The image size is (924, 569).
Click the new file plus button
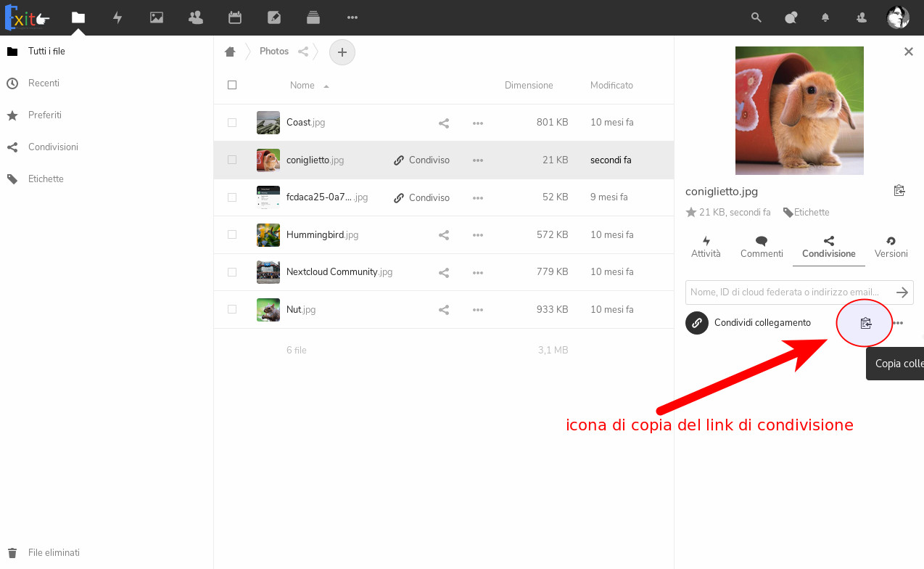tap(342, 52)
